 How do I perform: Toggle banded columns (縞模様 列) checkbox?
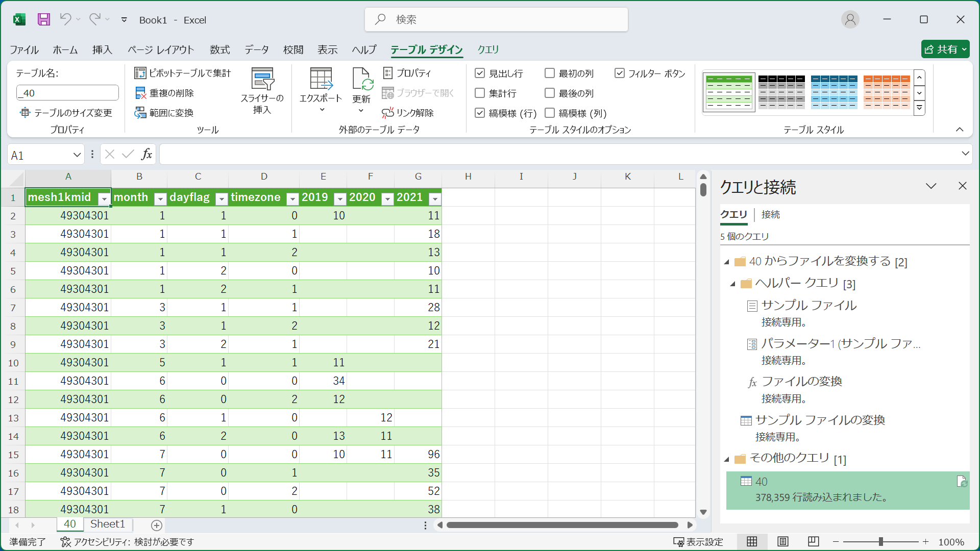pyautogui.click(x=550, y=113)
